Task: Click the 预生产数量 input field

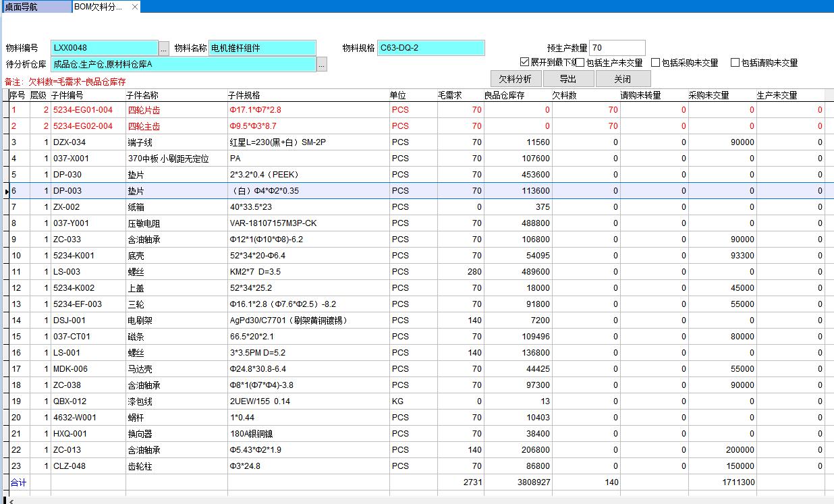Action: [617, 48]
